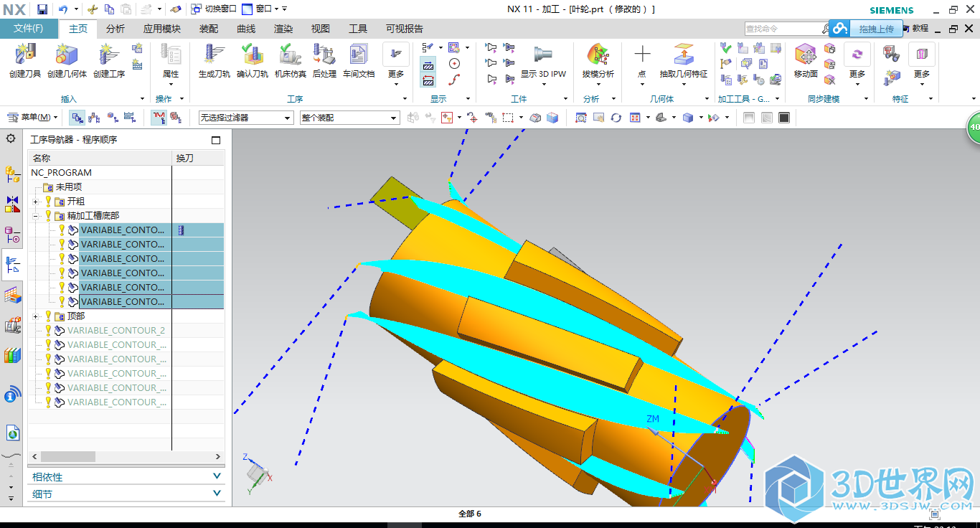Select the VARIABLE_CONTOUR_2 operation
The width and height of the screenshot is (980, 528).
[x=116, y=331]
